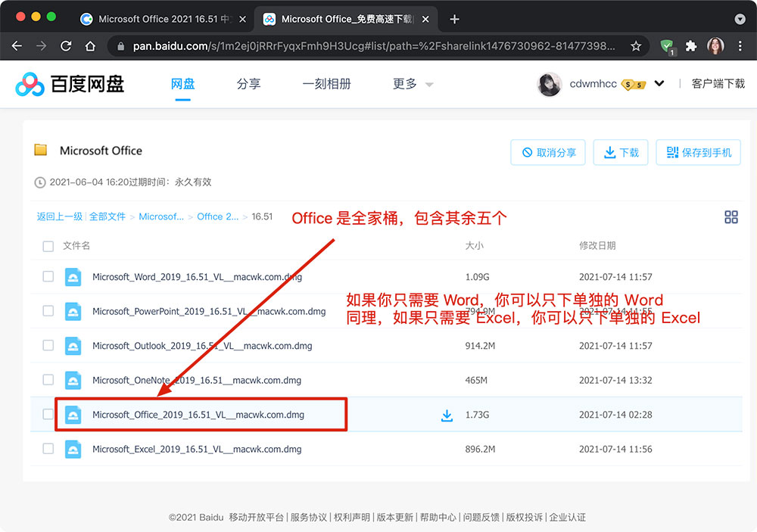Image resolution: width=757 pixels, height=532 pixels.
Task: Open Microsoft_PowerPoint_2019 dmg file name
Action: coord(209,311)
